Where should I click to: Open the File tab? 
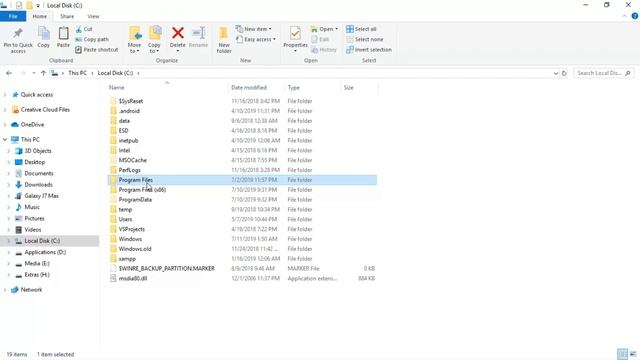click(13, 16)
